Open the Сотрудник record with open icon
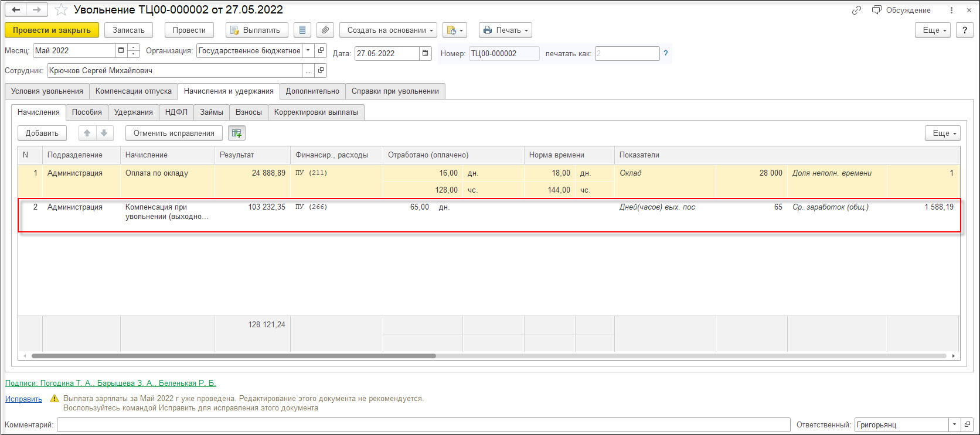 coord(321,70)
